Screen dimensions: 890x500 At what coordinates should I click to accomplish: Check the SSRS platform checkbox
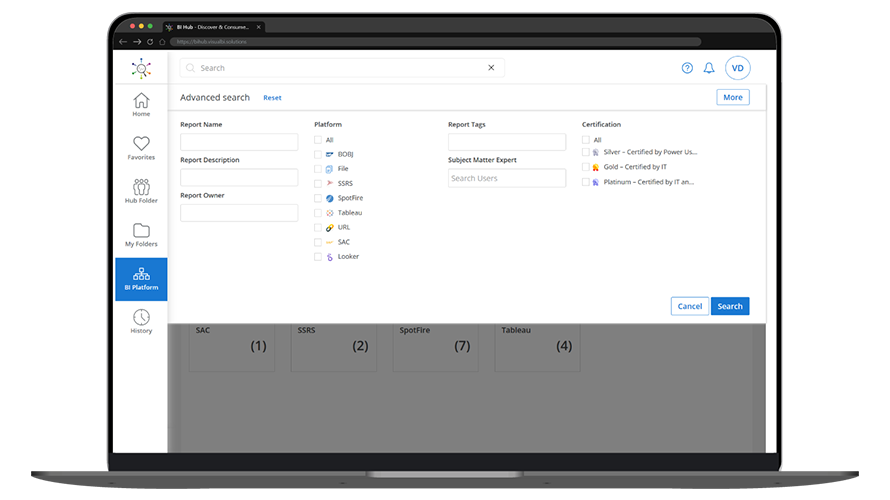pos(318,183)
